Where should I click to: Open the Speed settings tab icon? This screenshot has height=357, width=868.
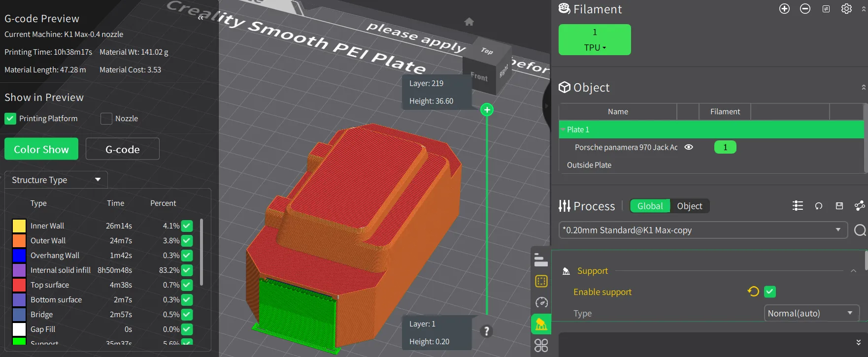541,302
